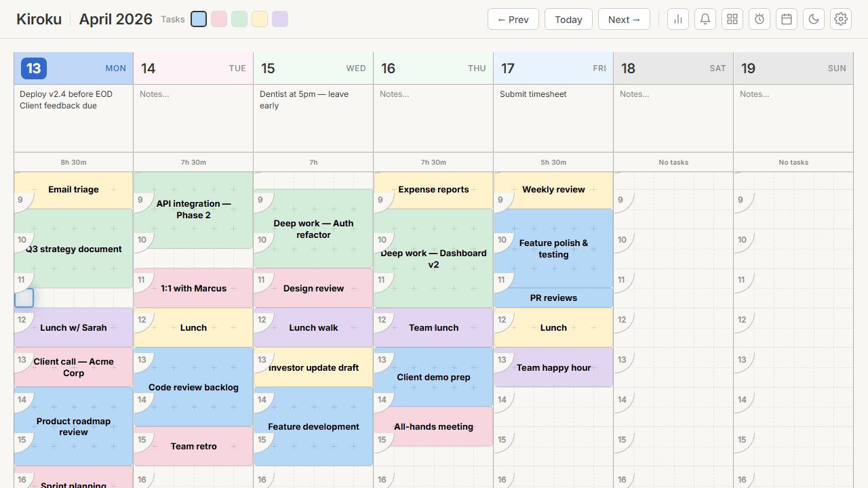Click the Kiroku app logo

tap(39, 19)
